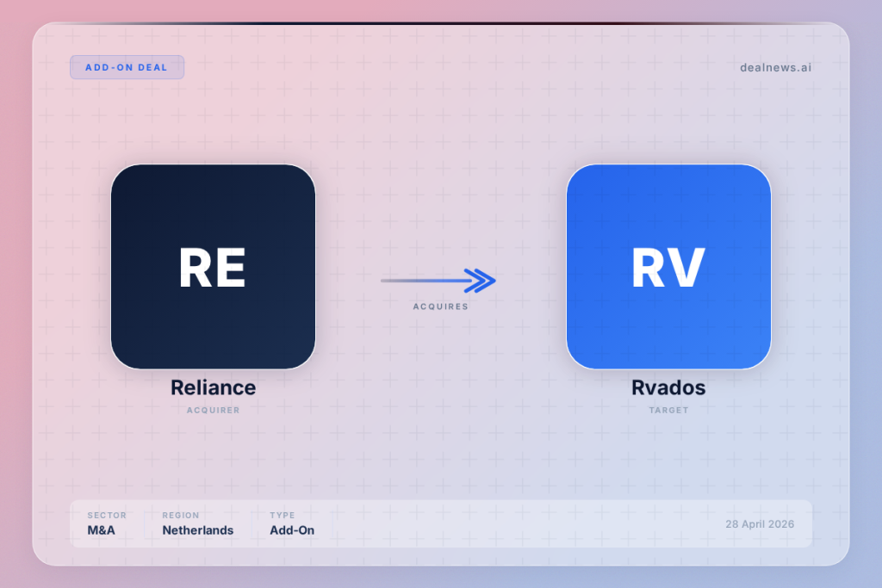This screenshot has width=882, height=588.
Task: Select the Netherlands region value
Action: coord(197,530)
